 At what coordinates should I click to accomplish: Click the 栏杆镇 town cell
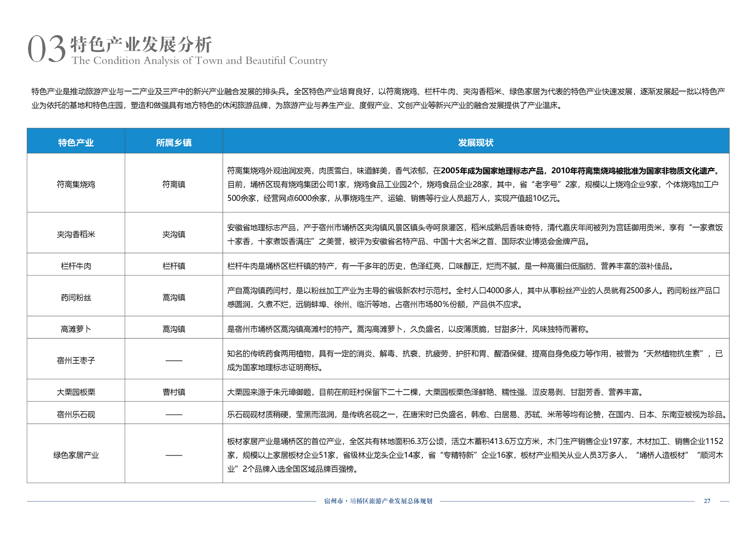point(173,266)
